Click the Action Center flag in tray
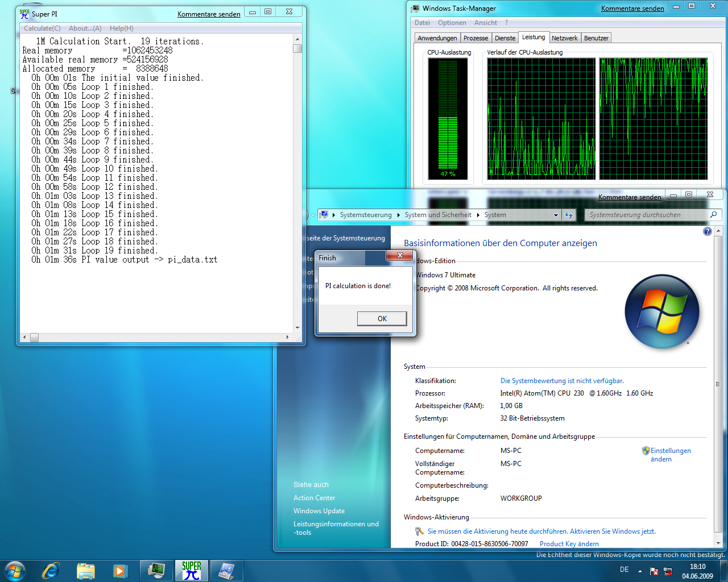Viewport: 728px width, 582px height. pos(654,571)
